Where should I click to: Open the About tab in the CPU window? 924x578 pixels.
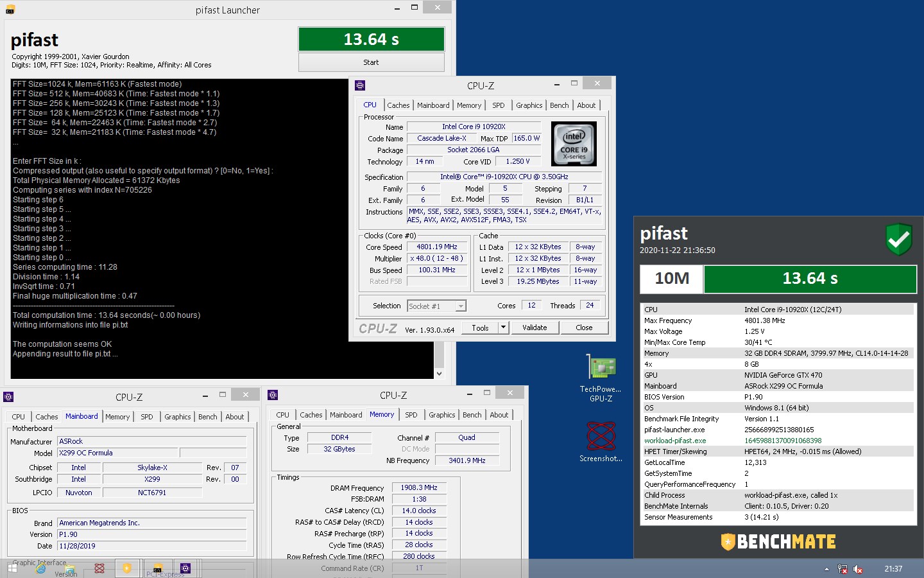586,105
